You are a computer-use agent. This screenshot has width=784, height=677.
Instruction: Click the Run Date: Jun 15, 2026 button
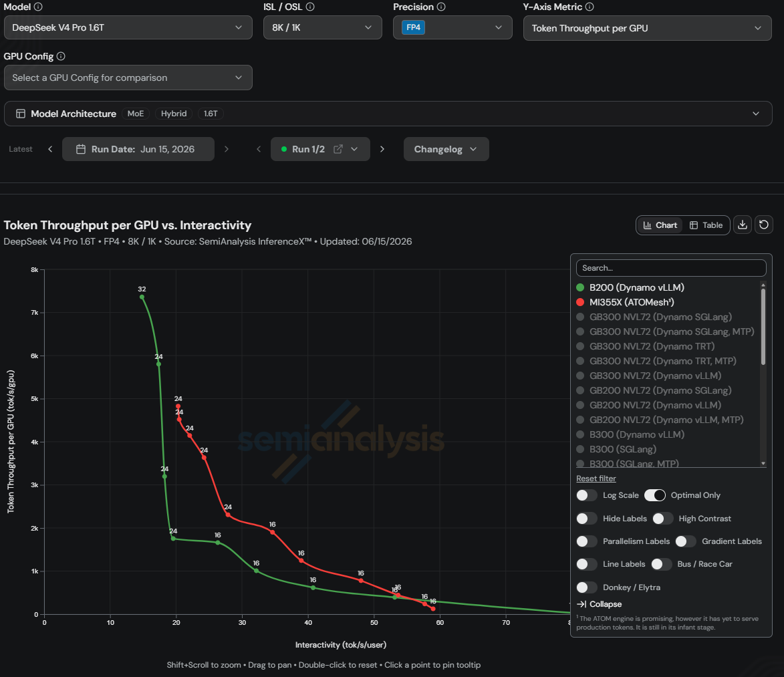pos(138,150)
